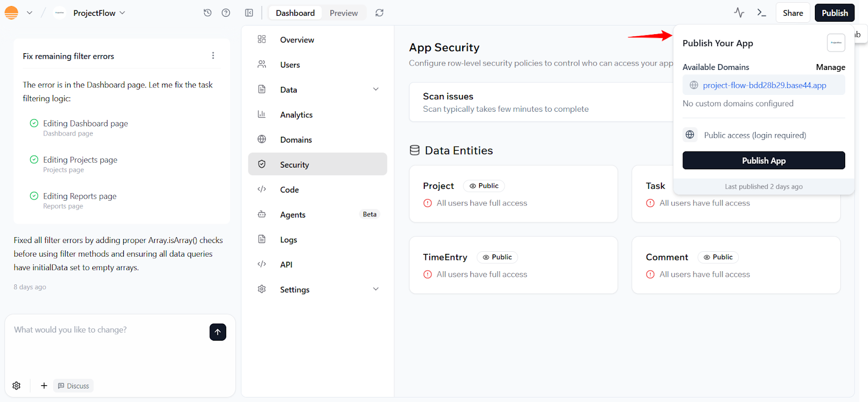Switch to the Preview tab
Image resolution: width=868 pixels, height=402 pixels.
(x=344, y=13)
